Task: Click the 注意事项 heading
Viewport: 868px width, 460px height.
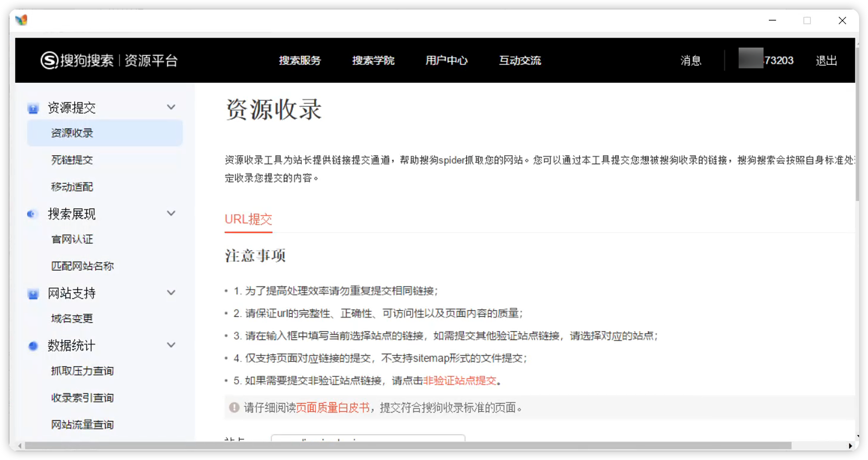Action: coord(255,256)
